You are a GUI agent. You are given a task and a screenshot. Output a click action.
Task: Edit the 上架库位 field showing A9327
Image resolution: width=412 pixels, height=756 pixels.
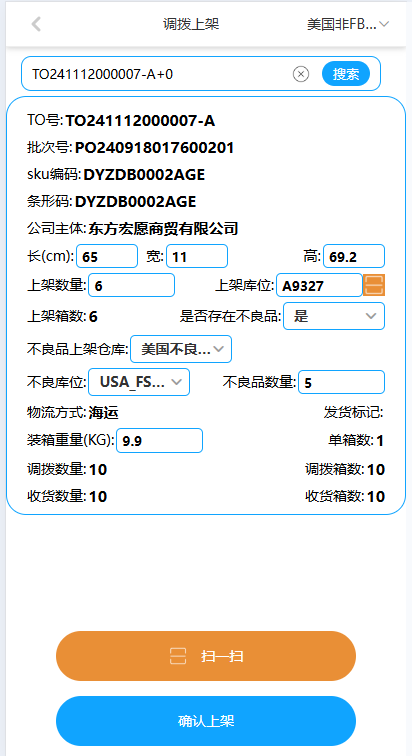[x=319, y=285]
